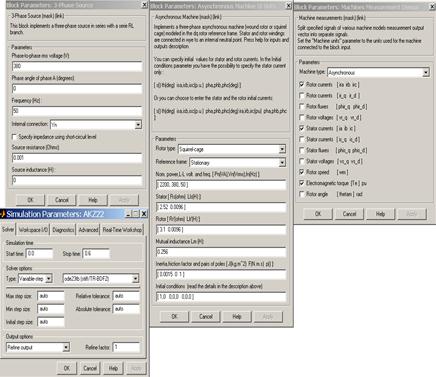This screenshot has width=436, height=377.
Task: Uncheck Stator currents [ia ib ic] checkbox
Action: (302, 128)
